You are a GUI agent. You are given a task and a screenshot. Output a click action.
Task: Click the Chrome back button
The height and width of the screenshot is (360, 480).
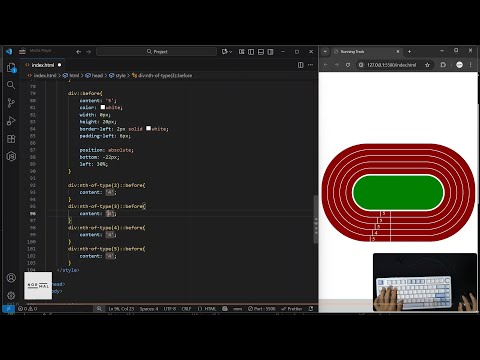point(326,65)
